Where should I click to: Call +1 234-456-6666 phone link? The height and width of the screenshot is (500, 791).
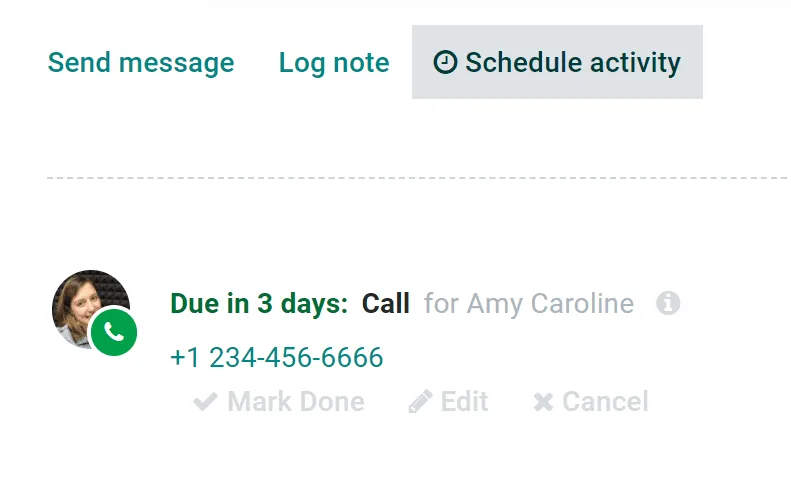276,357
